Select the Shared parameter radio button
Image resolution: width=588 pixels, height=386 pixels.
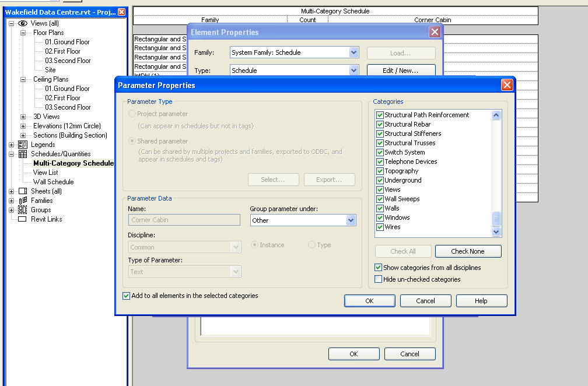point(132,141)
